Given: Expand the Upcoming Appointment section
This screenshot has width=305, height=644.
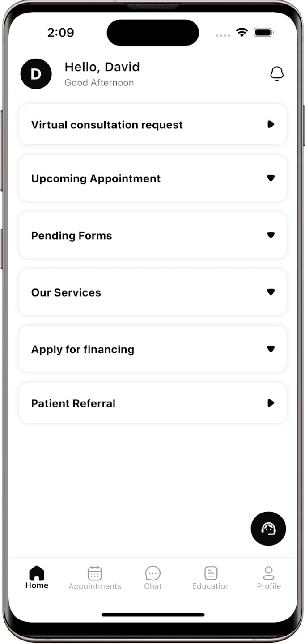Looking at the screenshot, I should coord(271,178).
